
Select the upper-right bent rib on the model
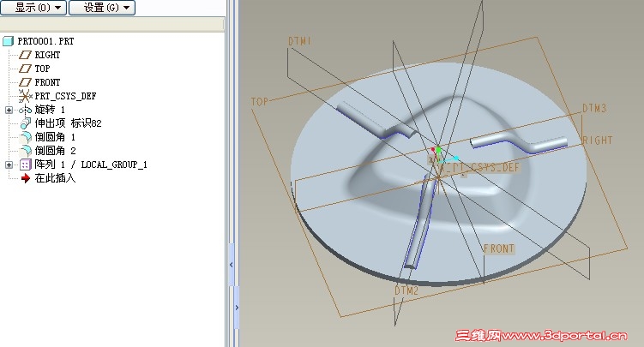(518, 141)
